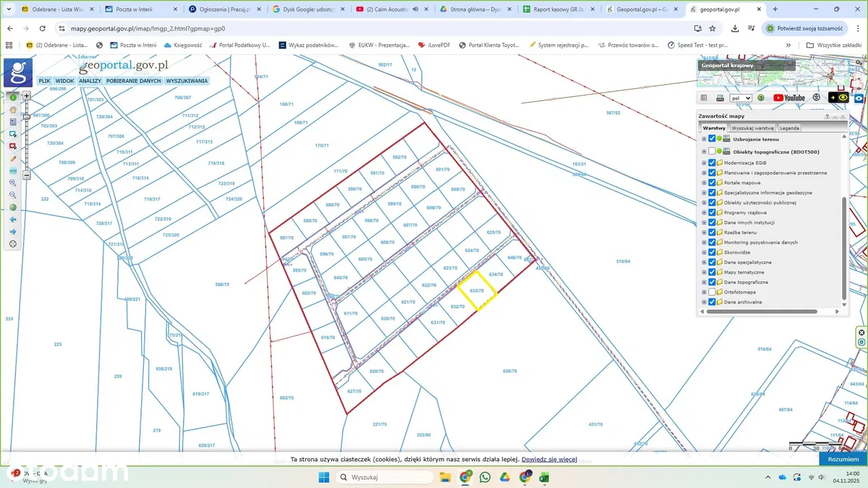Show full map extent with globe icon
Viewport: 868px width, 488px height.
[x=13, y=207]
